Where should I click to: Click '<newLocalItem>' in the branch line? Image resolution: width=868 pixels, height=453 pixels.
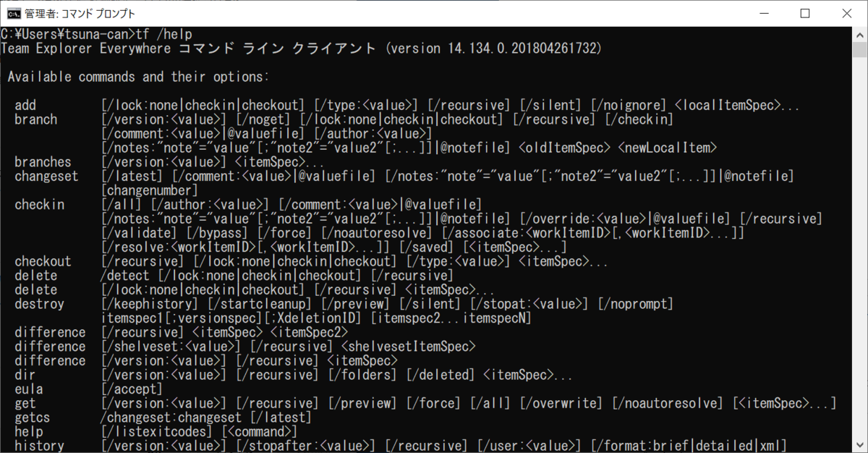click(668, 148)
